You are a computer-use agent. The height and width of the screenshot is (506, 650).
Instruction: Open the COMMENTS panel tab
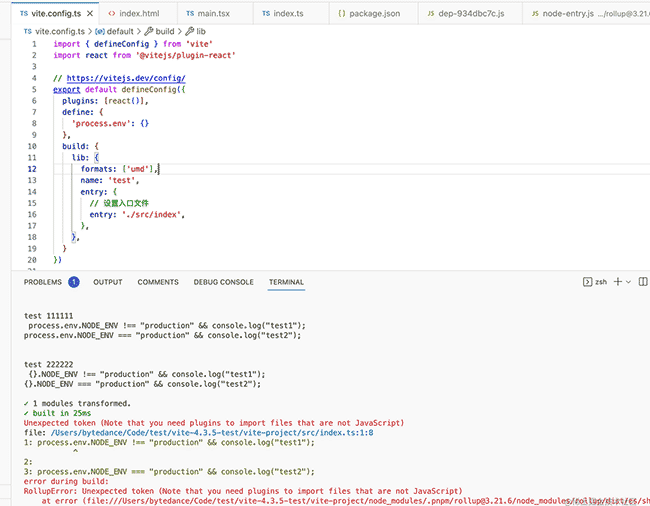click(158, 282)
